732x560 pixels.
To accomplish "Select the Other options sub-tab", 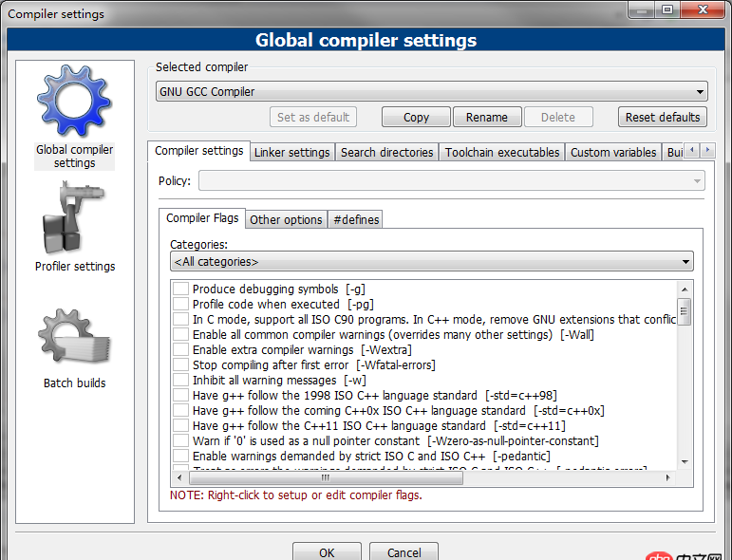I will click(286, 220).
